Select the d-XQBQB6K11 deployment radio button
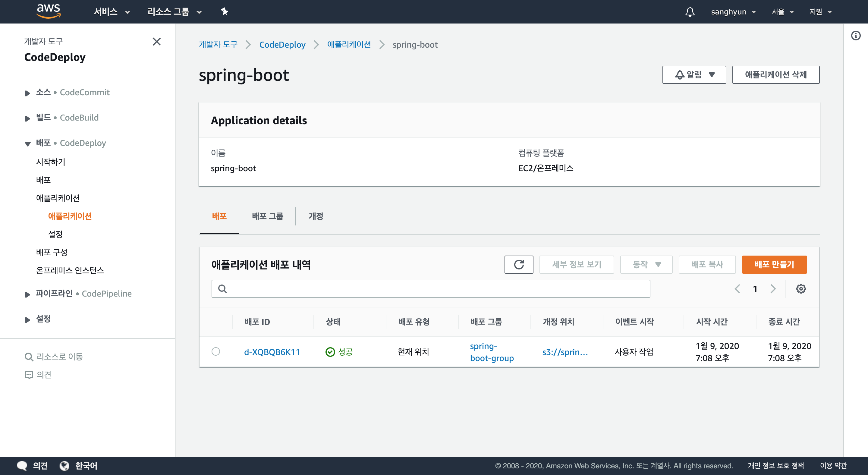Image resolution: width=868 pixels, height=475 pixels. point(216,351)
